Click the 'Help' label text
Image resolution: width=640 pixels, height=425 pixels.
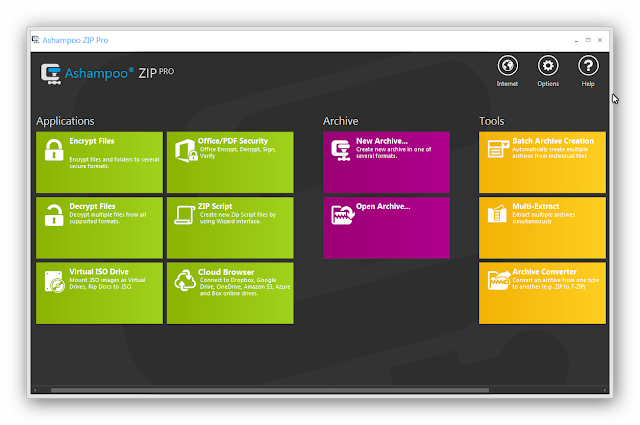point(588,84)
